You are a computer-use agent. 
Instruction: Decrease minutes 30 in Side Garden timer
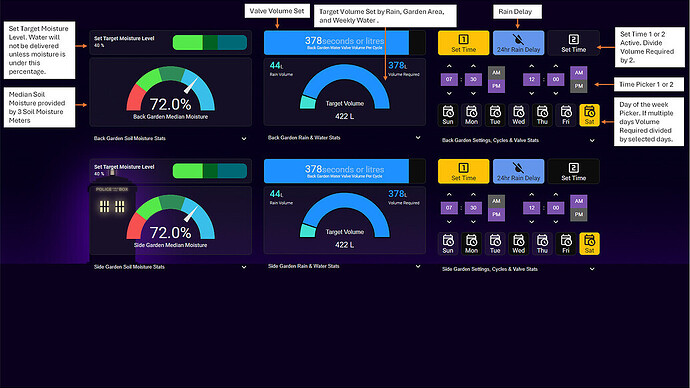(473, 222)
